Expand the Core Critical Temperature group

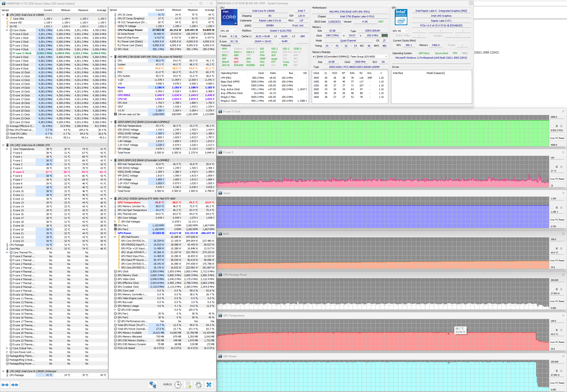pyautogui.click(x=7, y=348)
